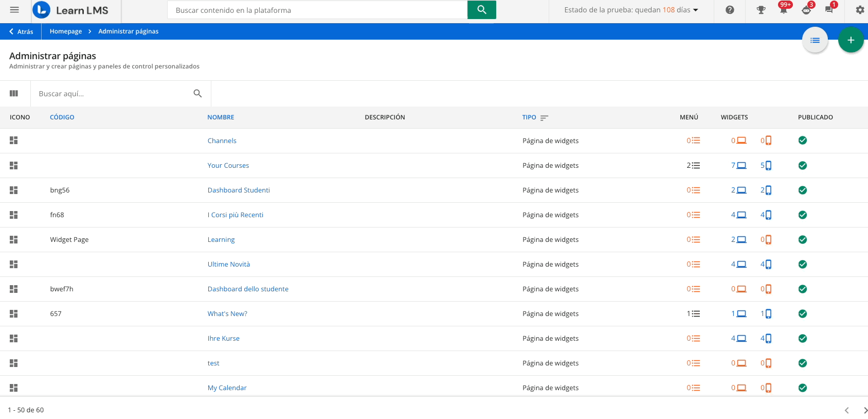Open notifications bell with 99+ badge
The width and height of the screenshot is (868, 419).
point(783,10)
